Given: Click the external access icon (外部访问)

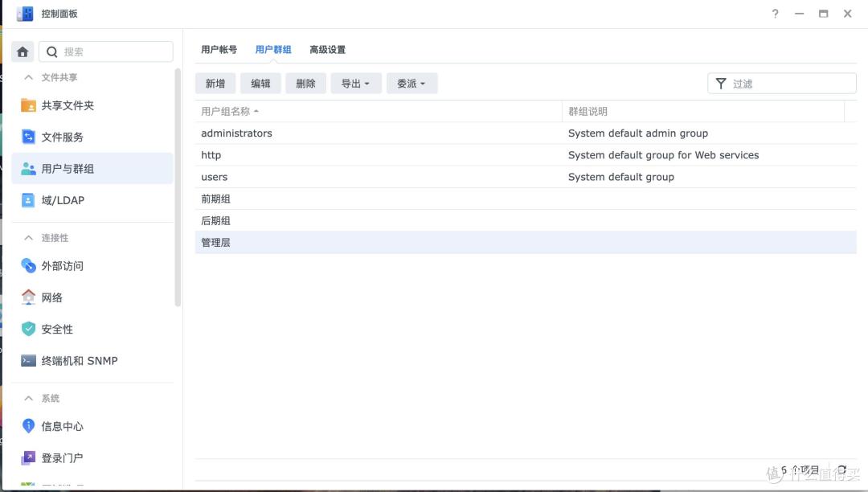Looking at the screenshot, I should 28,265.
